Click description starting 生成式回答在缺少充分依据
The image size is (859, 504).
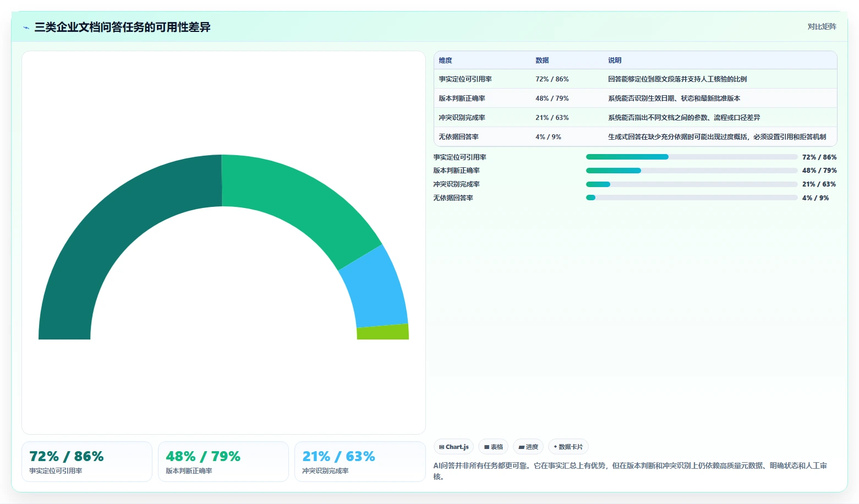tap(717, 137)
